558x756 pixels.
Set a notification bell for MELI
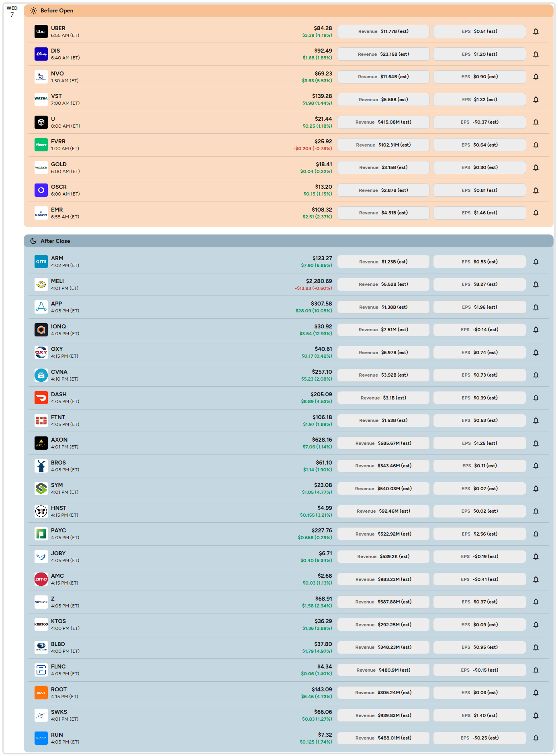[x=536, y=284]
